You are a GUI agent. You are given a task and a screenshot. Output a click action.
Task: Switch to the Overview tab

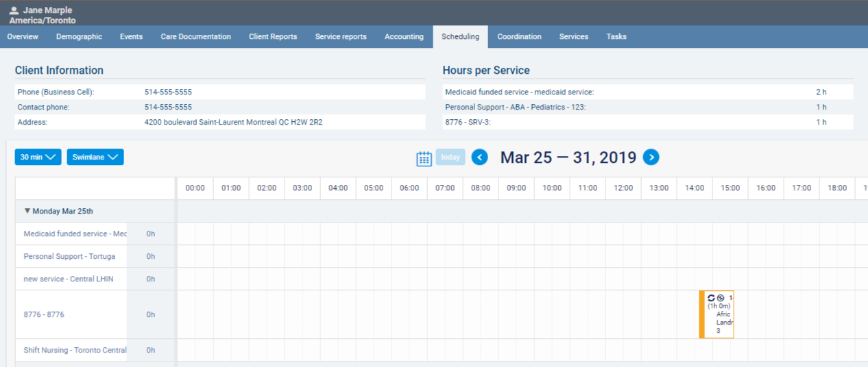point(23,36)
